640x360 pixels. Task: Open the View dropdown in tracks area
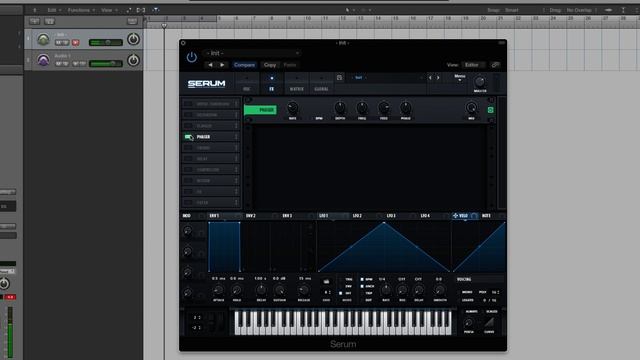click(x=109, y=10)
